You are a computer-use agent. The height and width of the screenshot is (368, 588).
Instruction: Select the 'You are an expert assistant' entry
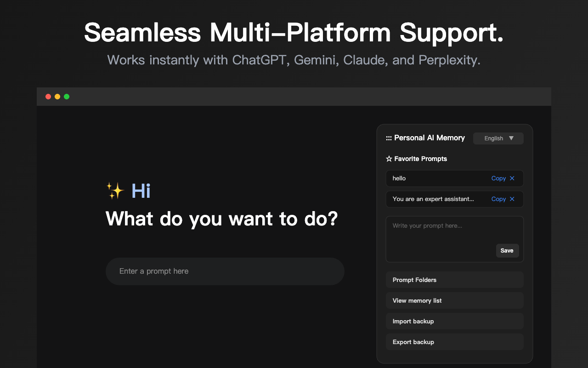point(432,199)
